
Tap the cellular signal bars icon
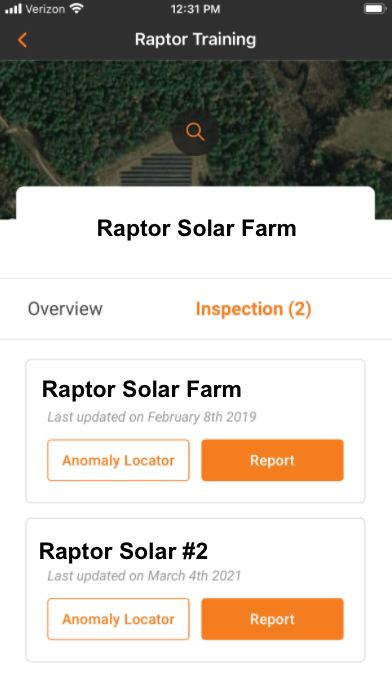pos(13,9)
